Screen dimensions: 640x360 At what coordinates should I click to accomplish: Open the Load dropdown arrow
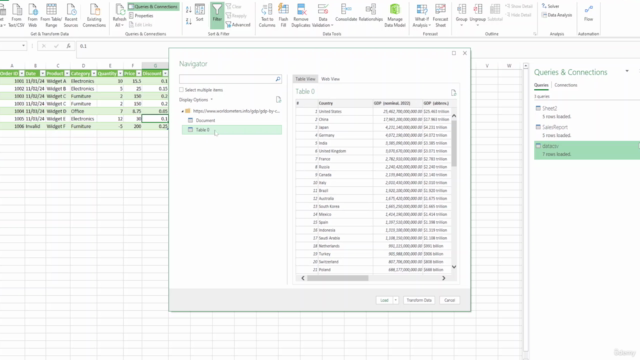click(x=396, y=300)
